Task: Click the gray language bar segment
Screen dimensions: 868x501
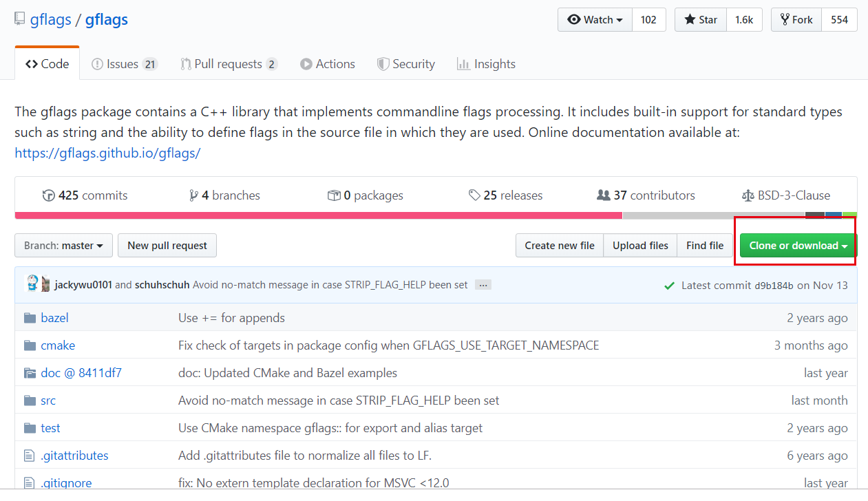Action: point(714,215)
